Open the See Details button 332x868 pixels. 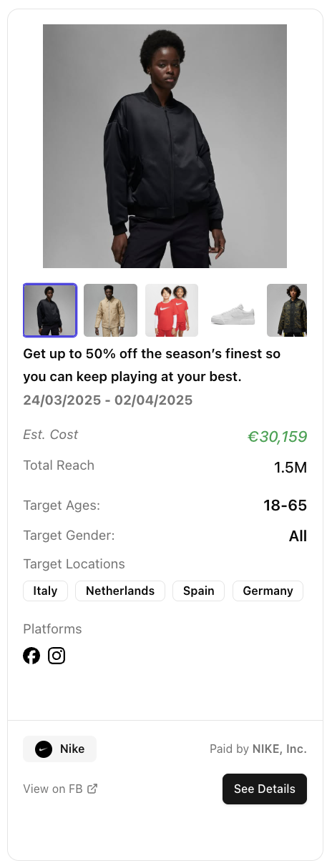click(265, 789)
